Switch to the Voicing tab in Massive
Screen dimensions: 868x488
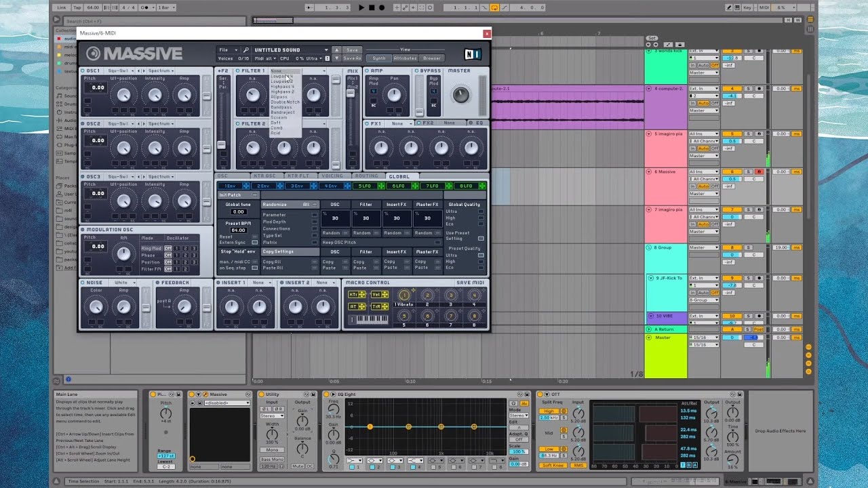click(x=332, y=176)
